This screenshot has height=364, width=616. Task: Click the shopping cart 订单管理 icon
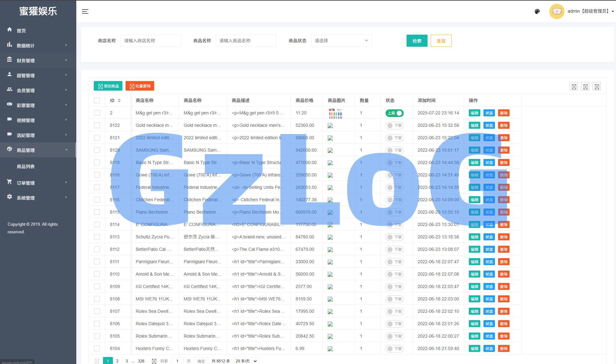pyautogui.click(x=10, y=182)
